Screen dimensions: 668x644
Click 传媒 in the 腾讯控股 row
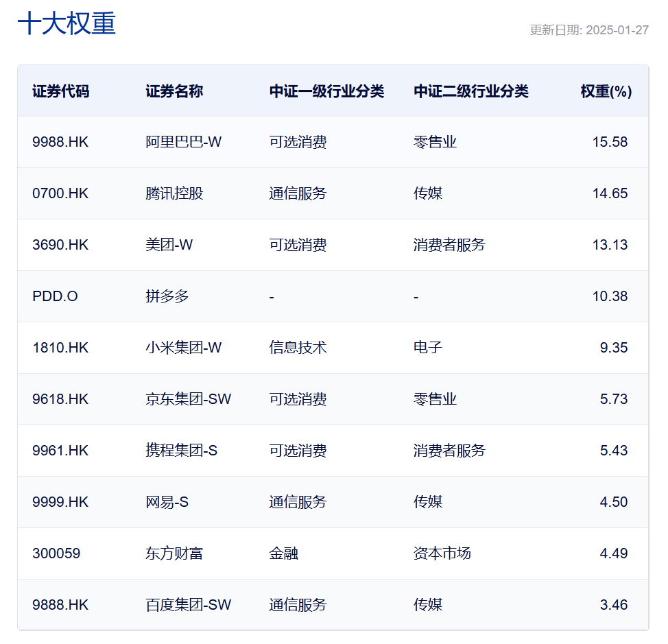coord(428,193)
